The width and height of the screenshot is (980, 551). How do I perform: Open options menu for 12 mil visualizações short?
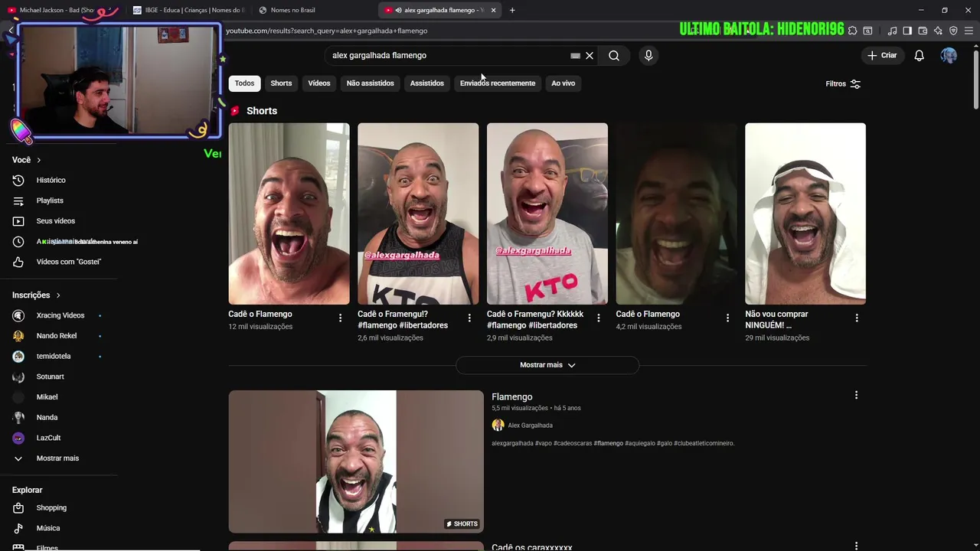tap(340, 318)
